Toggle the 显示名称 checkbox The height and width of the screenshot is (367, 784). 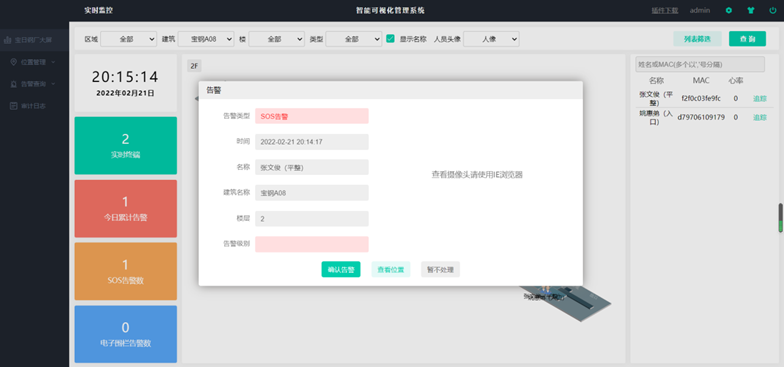click(x=390, y=38)
